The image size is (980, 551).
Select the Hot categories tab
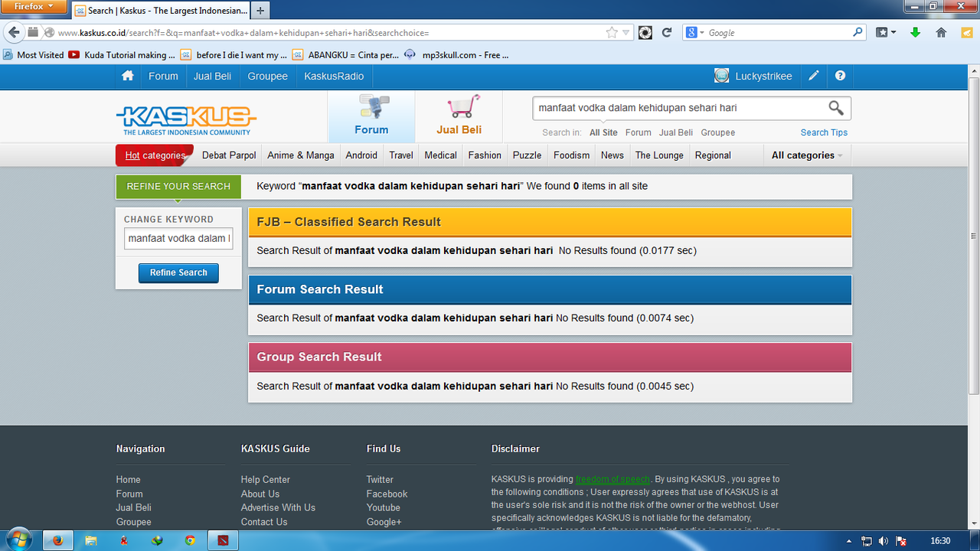click(155, 155)
